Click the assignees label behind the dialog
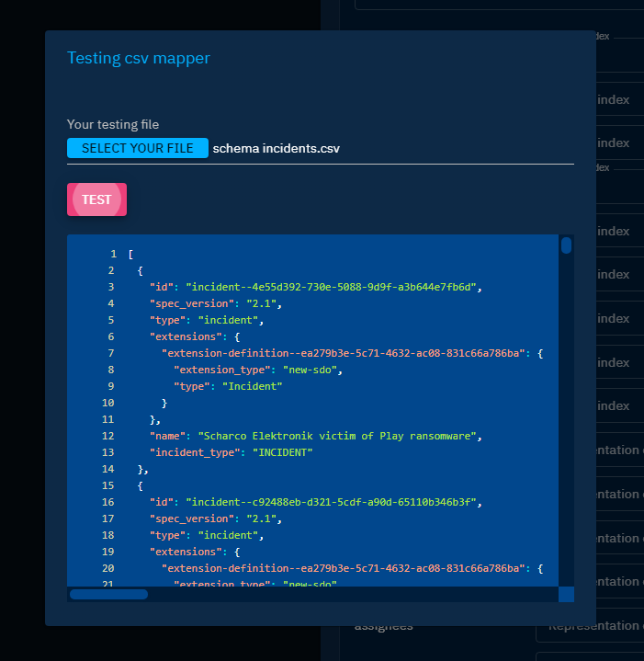 click(384, 627)
